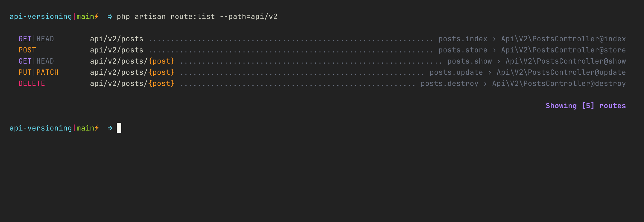644x222 pixels.
Task: Click the lightning bolt icon in first prompt
Action: click(97, 17)
